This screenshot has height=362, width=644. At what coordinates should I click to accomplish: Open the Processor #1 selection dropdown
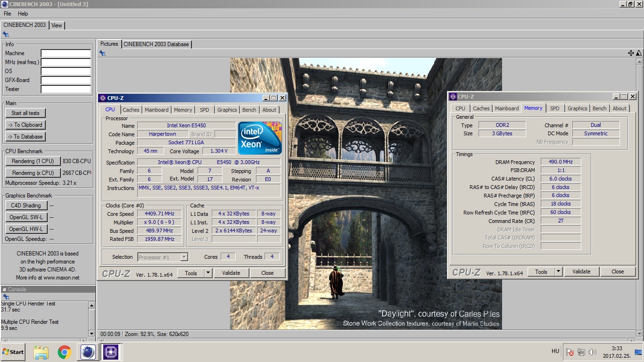(184, 257)
